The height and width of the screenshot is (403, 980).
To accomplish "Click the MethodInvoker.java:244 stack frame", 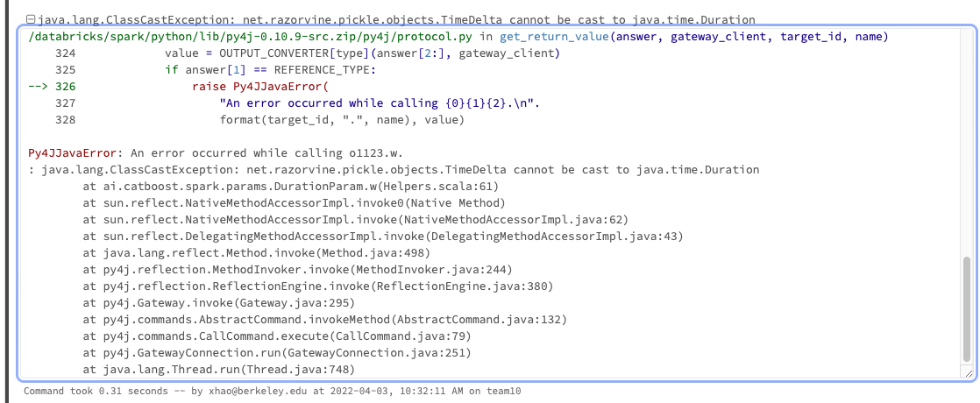I will tap(297, 270).
